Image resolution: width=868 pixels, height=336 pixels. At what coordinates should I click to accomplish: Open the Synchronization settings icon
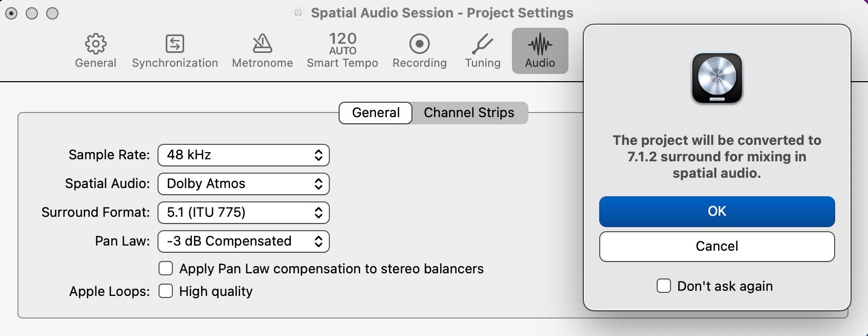174,50
